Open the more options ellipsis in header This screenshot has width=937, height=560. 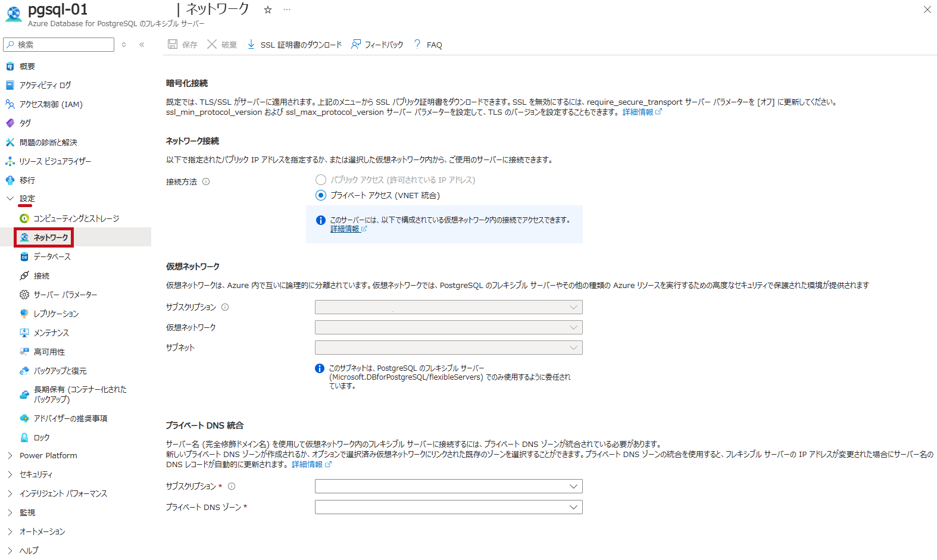[x=287, y=10]
